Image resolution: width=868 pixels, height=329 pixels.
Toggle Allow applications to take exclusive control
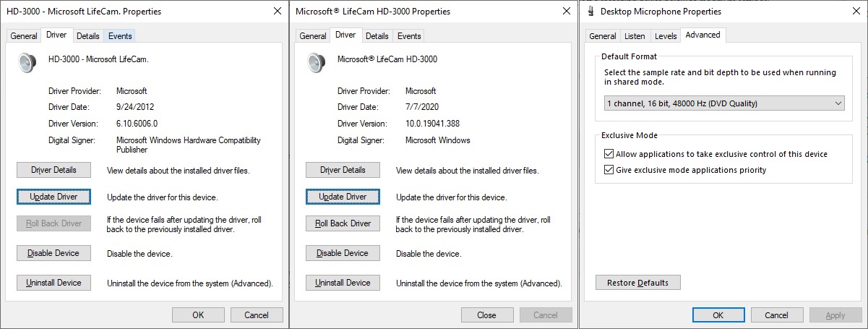tap(608, 154)
